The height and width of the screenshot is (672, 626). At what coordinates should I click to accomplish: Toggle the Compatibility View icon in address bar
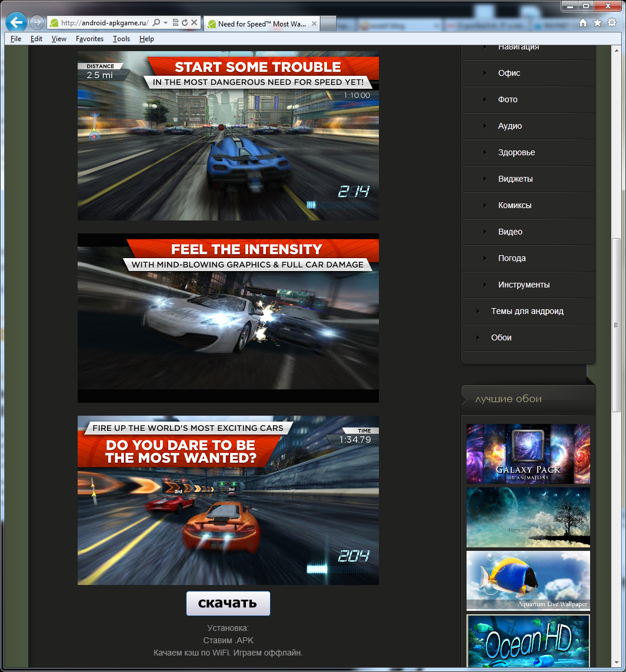point(175,22)
